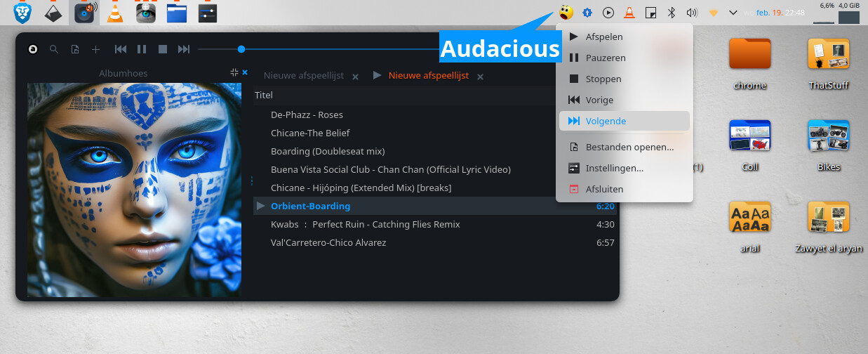Click the media player play-circle tray icon
Viewport: 868px width, 354px height.
pos(608,13)
